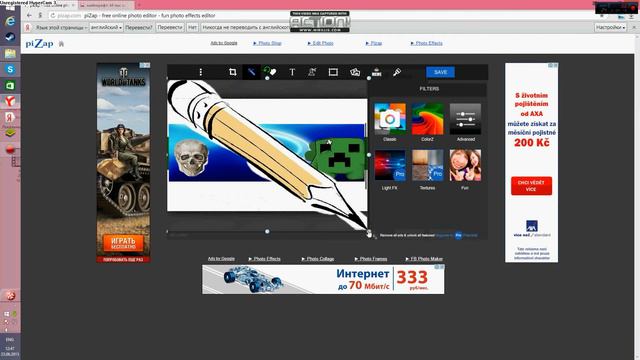640x360 pixels.
Task: Click CHCI VĚDĚT VÍCE button in AXA ad
Action: (x=531, y=186)
